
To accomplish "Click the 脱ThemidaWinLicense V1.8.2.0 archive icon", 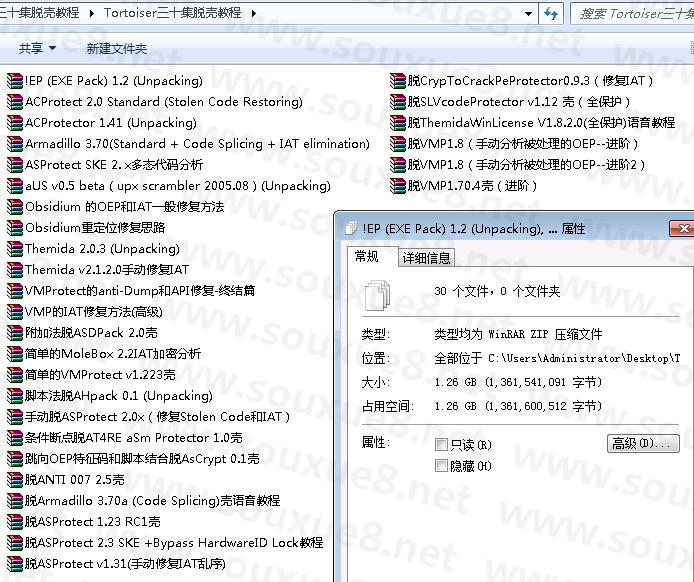I will (397, 123).
